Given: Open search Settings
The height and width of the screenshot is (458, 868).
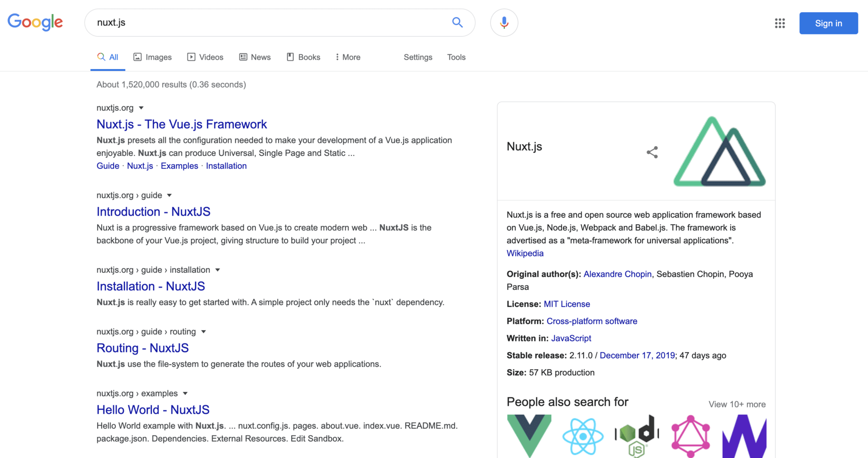Looking at the screenshot, I should (418, 57).
